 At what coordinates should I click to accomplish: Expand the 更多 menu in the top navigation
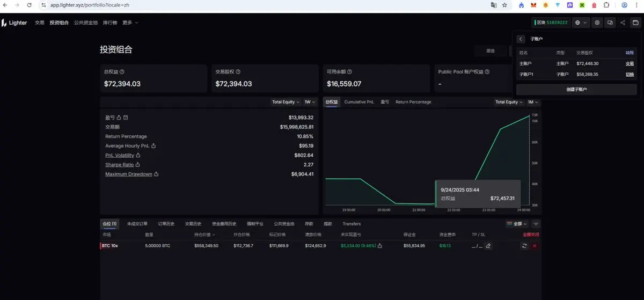pyautogui.click(x=130, y=23)
